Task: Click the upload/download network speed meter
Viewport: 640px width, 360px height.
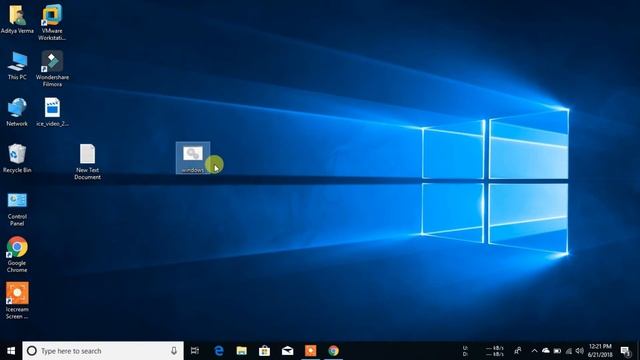Action: 483,351
